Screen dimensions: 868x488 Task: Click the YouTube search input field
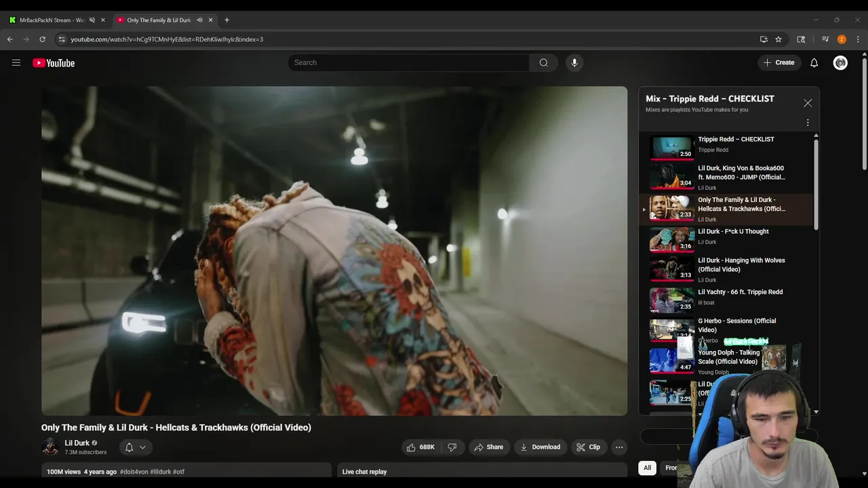pyautogui.click(x=410, y=62)
